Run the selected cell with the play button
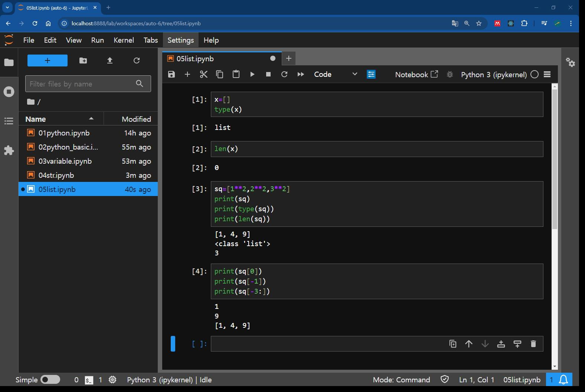Screen dimensions: 585x392 [x=252, y=74]
